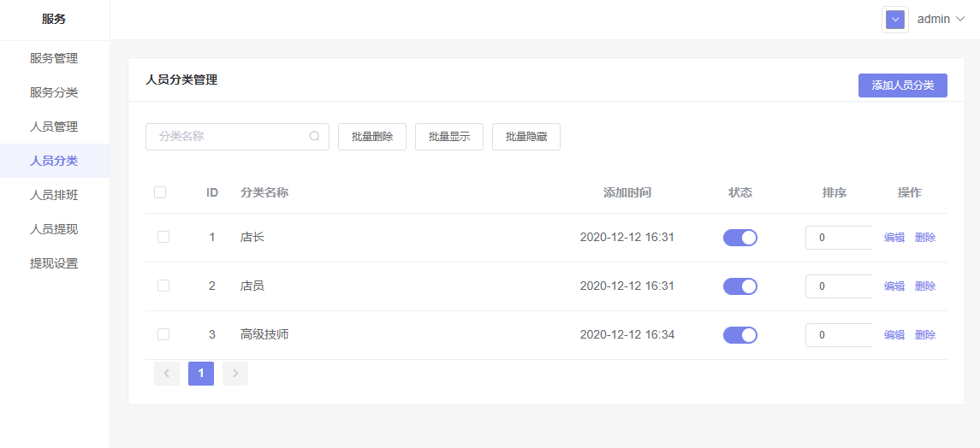Check the box for 店长 row
980x448 pixels.
(x=163, y=237)
